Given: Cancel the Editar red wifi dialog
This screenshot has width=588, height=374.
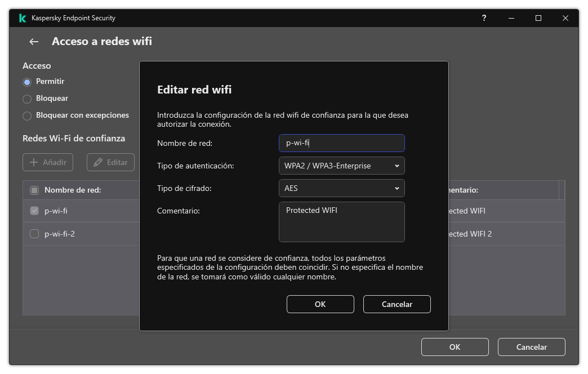Looking at the screenshot, I should [397, 304].
